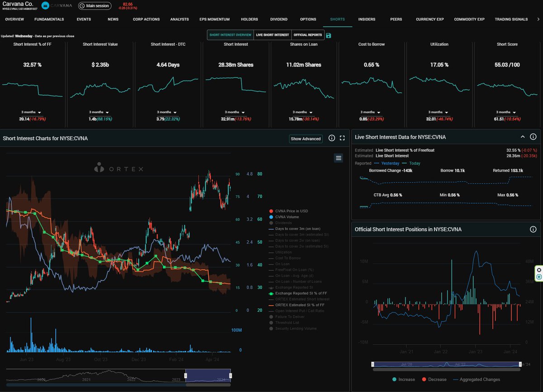This screenshot has height=392, width=543.
Task: Click the Carvana logo icon
Action: pyautogui.click(x=46, y=5)
